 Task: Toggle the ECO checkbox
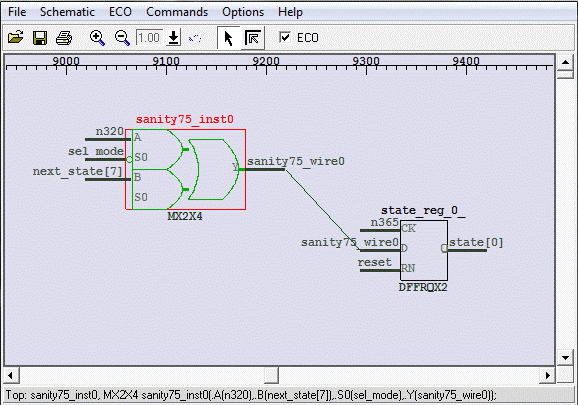(285, 37)
